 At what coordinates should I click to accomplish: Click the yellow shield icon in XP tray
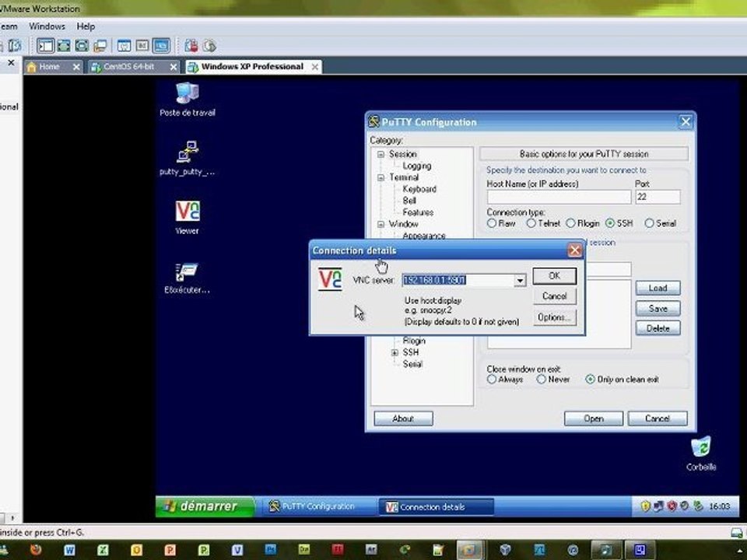646,506
